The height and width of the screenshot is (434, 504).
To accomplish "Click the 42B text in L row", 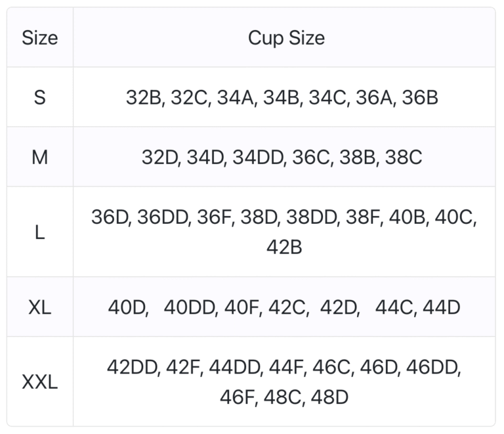I will tap(284, 247).
